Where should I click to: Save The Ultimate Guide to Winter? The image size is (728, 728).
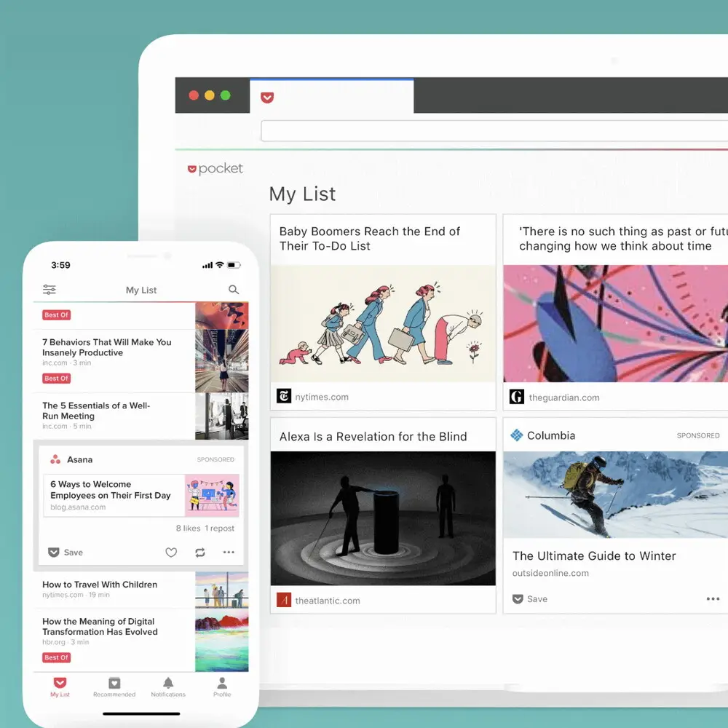(530, 599)
